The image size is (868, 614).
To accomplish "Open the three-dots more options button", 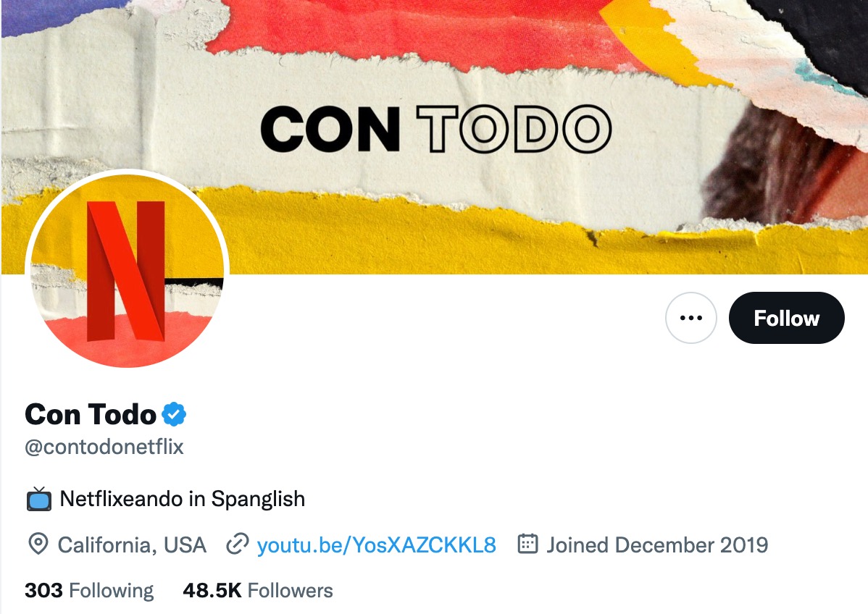I will pyautogui.click(x=691, y=318).
